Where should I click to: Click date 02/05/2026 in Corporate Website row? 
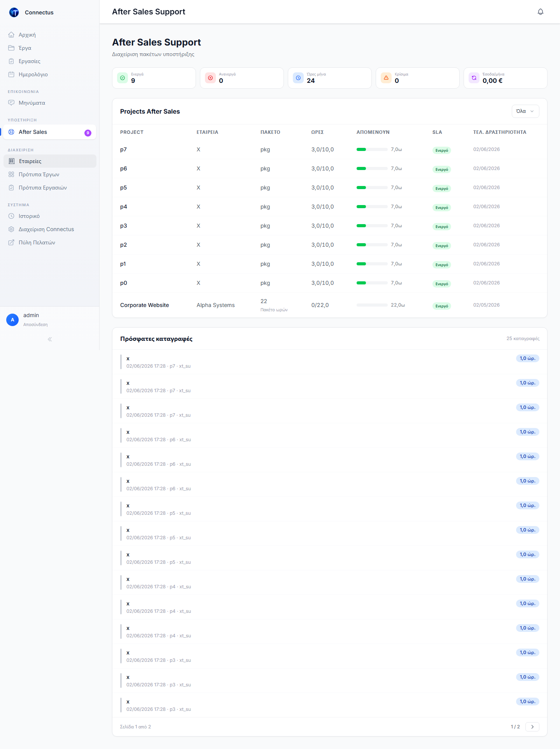click(x=486, y=305)
